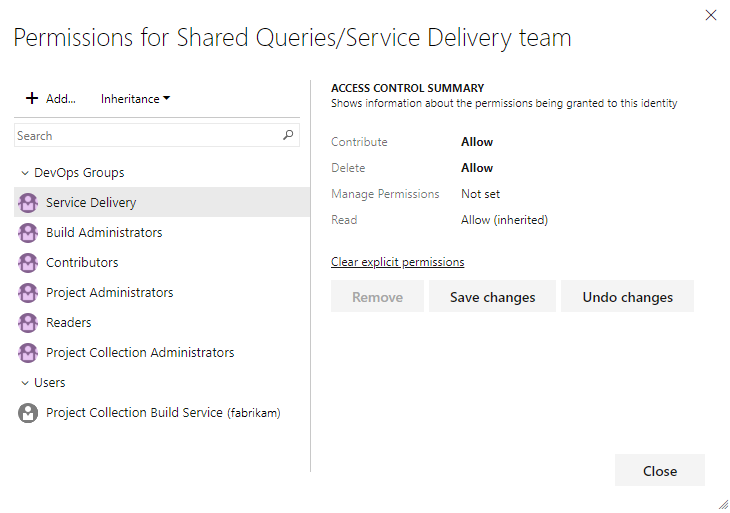Change the Contribute permission value

477,142
